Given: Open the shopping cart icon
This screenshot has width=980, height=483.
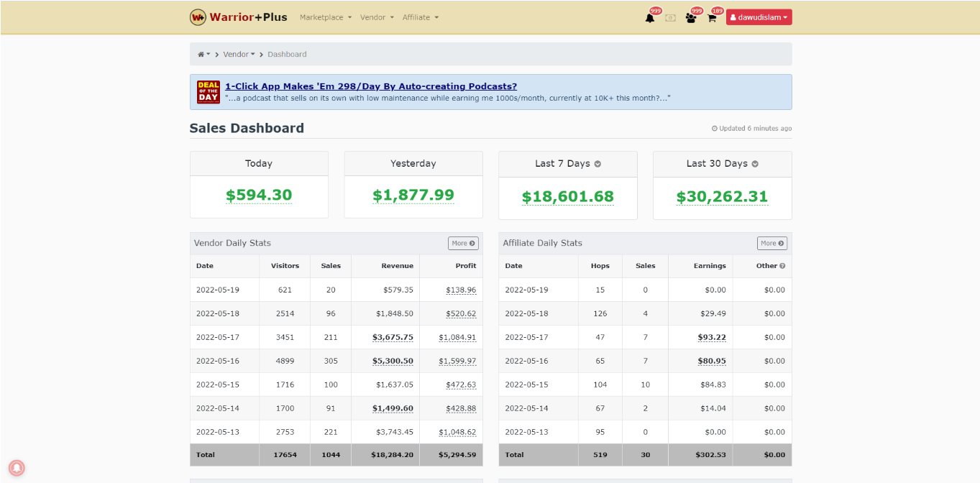Looking at the screenshot, I should [x=712, y=18].
